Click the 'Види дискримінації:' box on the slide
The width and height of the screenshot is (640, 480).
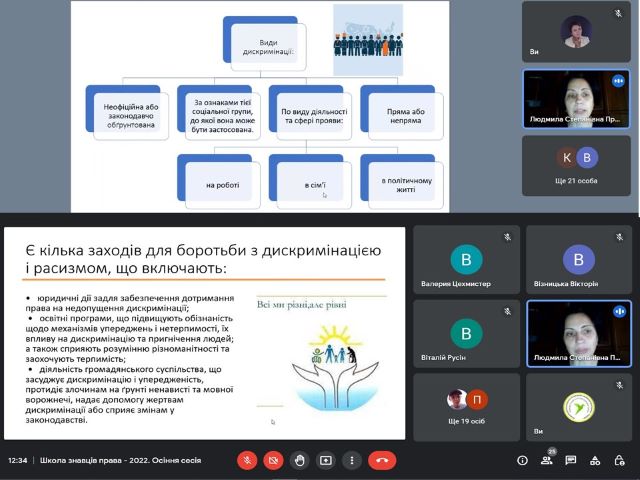(x=269, y=47)
